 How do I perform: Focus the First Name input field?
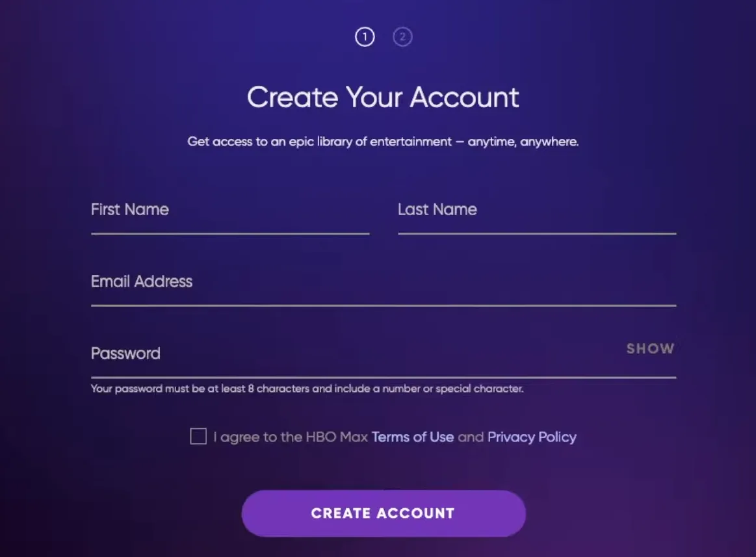(x=230, y=218)
